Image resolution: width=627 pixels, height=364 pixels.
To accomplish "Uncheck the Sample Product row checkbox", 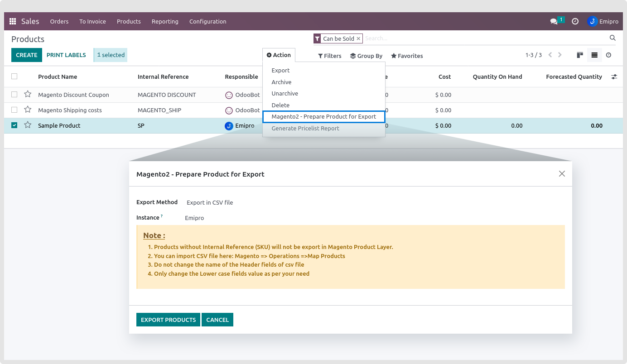I will click(14, 125).
